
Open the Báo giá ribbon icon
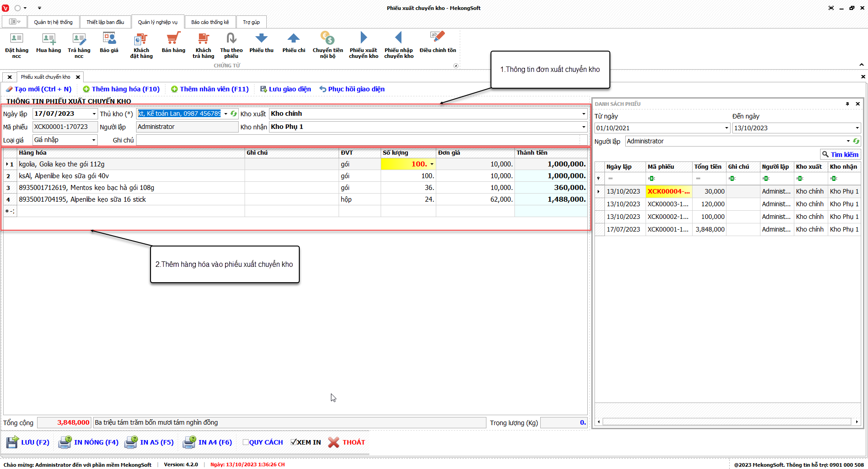click(109, 39)
